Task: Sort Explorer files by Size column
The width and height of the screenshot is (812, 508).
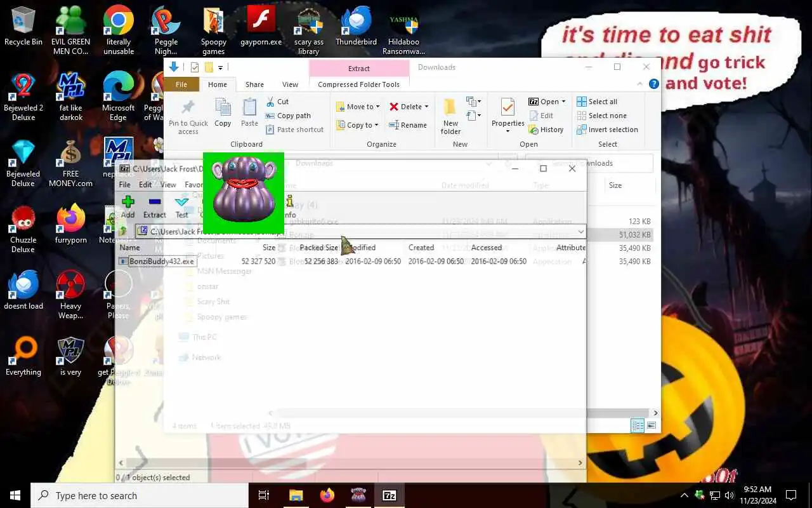Action: point(615,185)
